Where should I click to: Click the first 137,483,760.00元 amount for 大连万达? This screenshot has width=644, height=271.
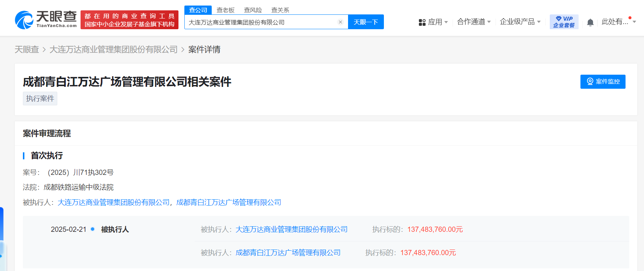[435, 230]
